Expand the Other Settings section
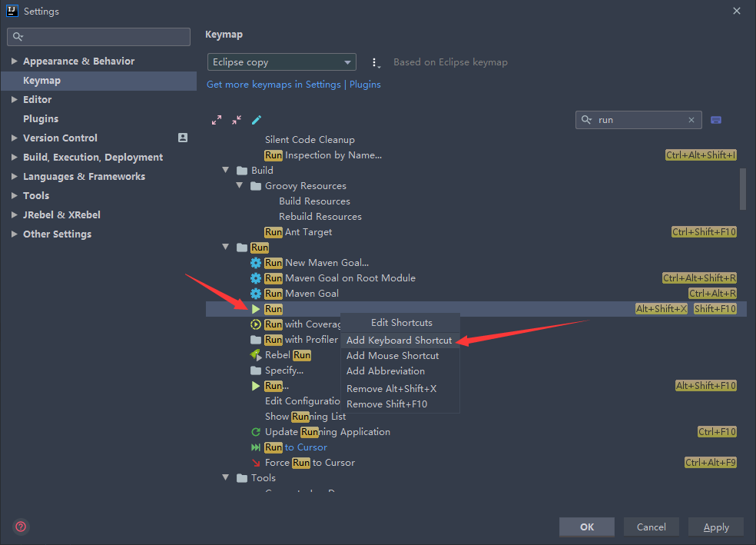The image size is (756, 545). pyautogui.click(x=15, y=234)
